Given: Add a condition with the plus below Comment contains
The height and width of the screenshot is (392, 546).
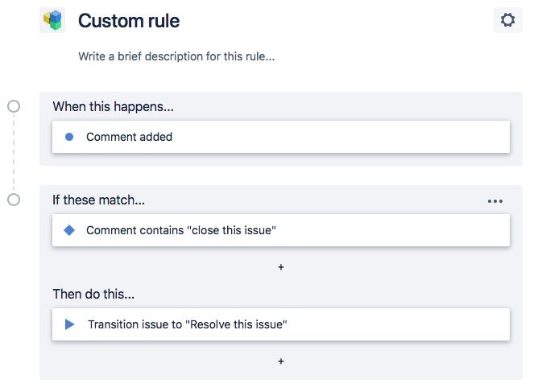Looking at the screenshot, I should (281, 267).
